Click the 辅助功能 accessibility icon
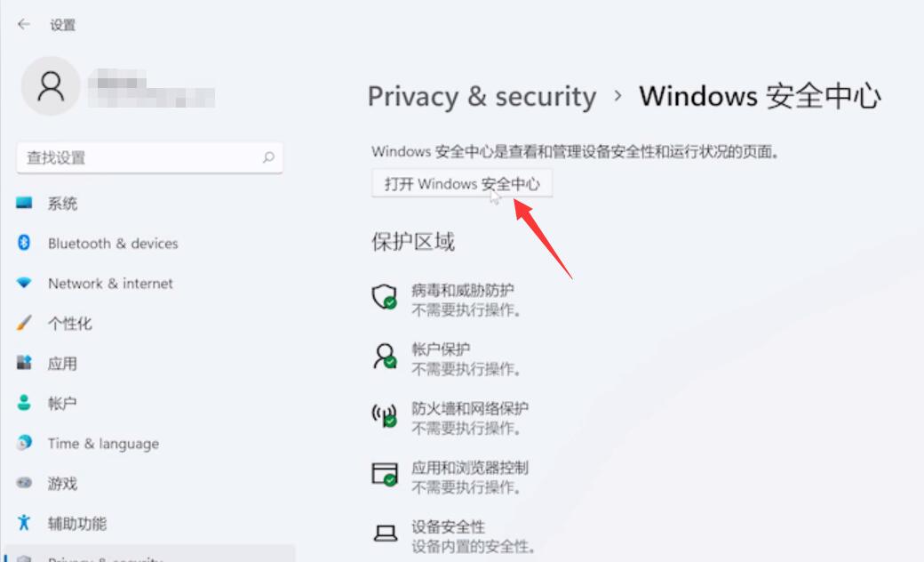 click(24, 523)
